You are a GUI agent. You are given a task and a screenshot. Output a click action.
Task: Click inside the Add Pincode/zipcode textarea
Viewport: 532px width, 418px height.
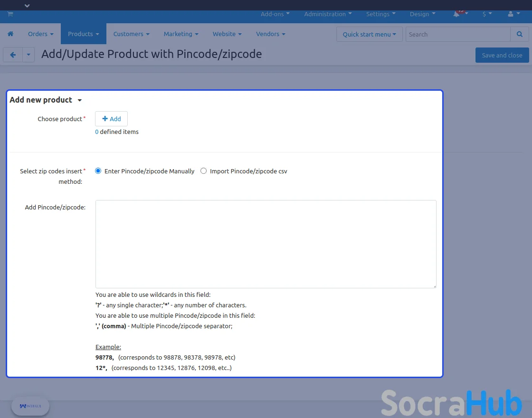point(266,244)
